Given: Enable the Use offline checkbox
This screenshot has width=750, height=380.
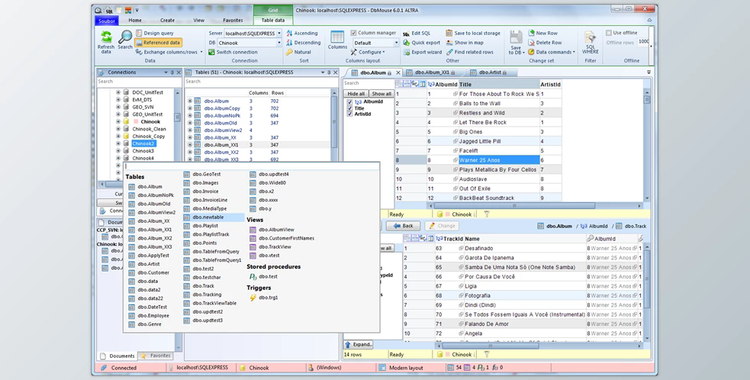Looking at the screenshot, I should coord(609,33).
